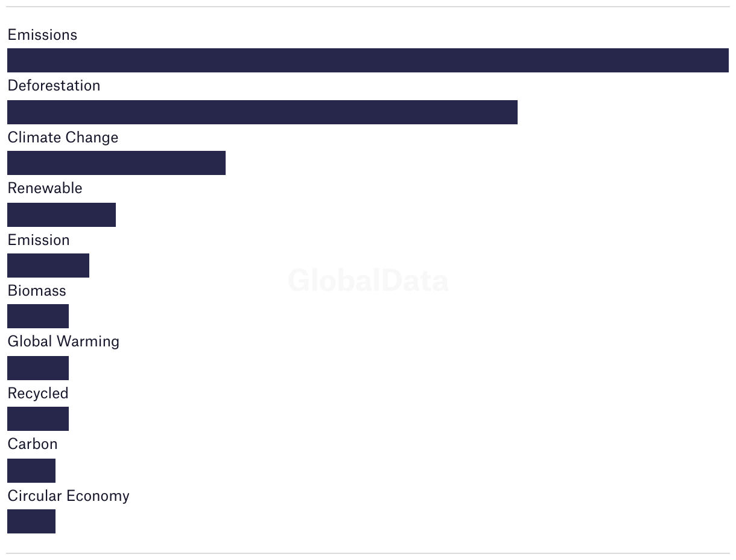The width and height of the screenshot is (736, 560).
Task: Click the Recycled bar
Action: pos(38,419)
